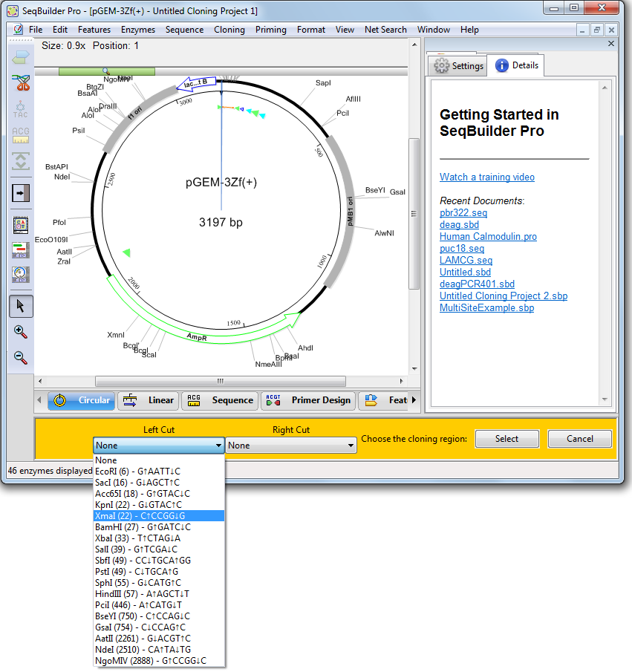
Task: Select the arrow pointer tool
Action: pyautogui.click(x=20, y=306)
